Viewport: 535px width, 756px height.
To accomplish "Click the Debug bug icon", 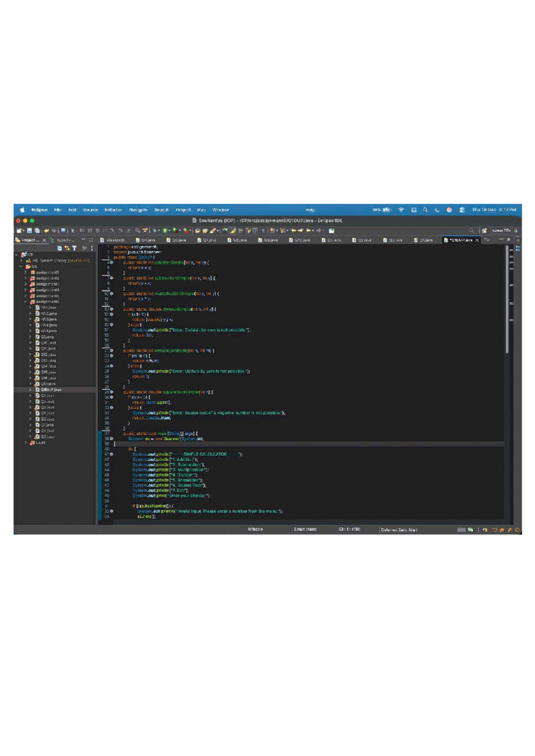I will tap(156, 231).
